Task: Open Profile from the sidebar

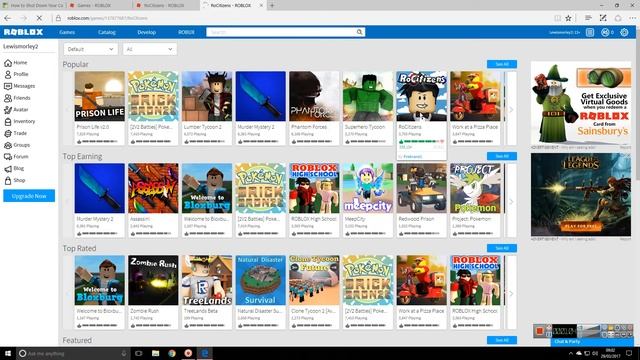Action: tap(16, 74)
